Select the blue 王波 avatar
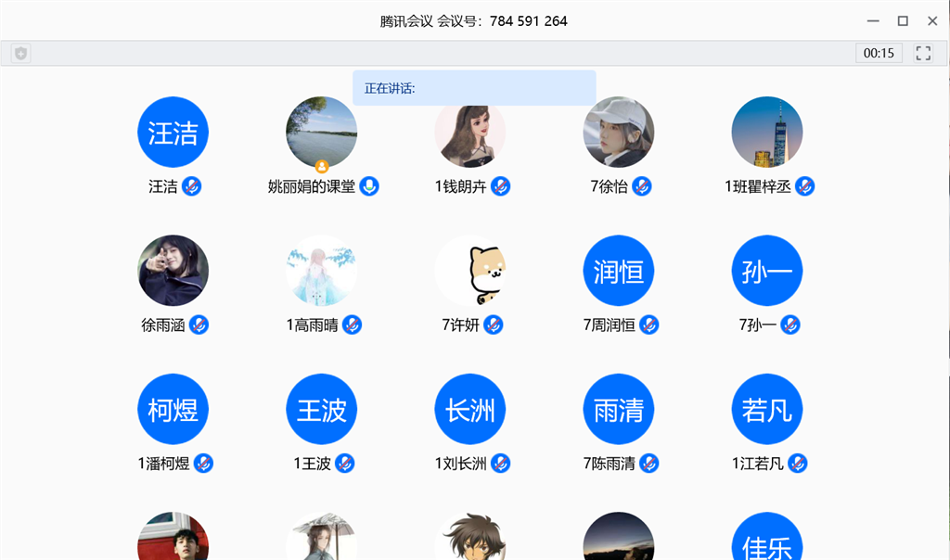The image size is (950, 560). coord(322,409)
